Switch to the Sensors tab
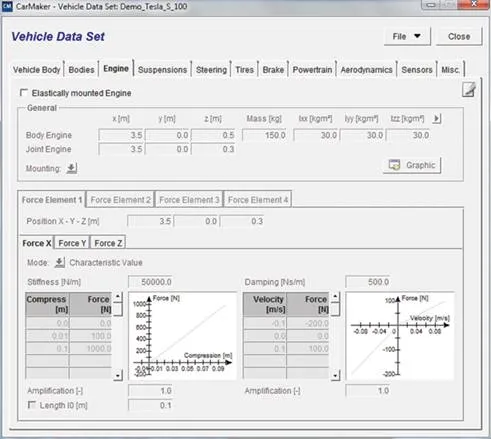The image size is (491, 439). (417, 70)
